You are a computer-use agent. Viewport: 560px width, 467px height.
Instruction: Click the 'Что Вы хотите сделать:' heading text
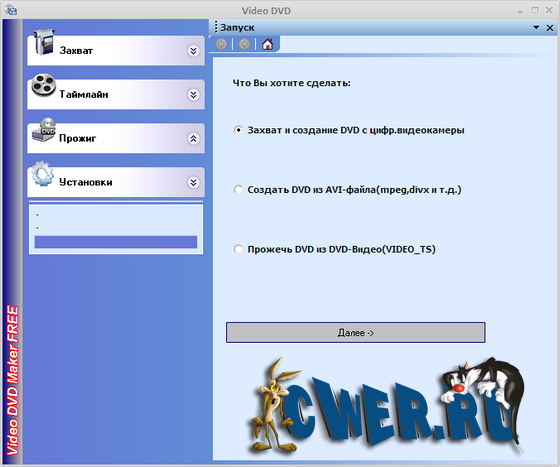291,83
